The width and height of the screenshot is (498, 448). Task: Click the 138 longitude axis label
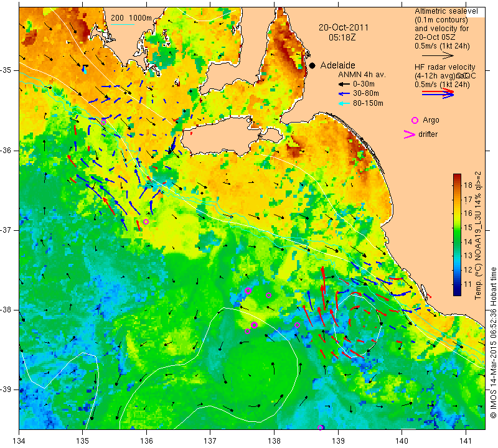click(x=274, y=441)
